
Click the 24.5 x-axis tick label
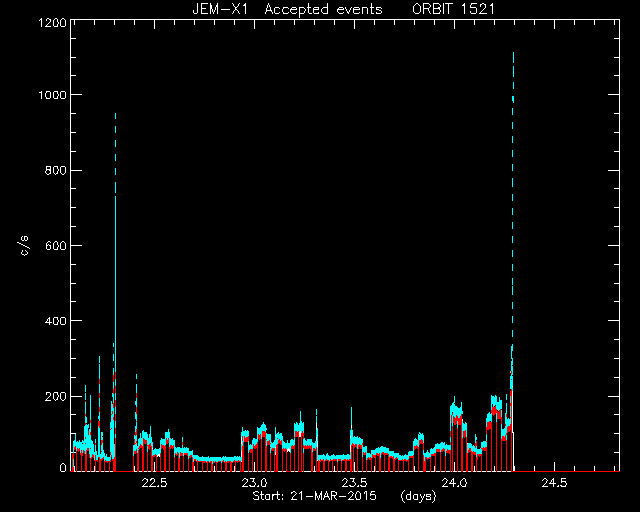(554, 483)
